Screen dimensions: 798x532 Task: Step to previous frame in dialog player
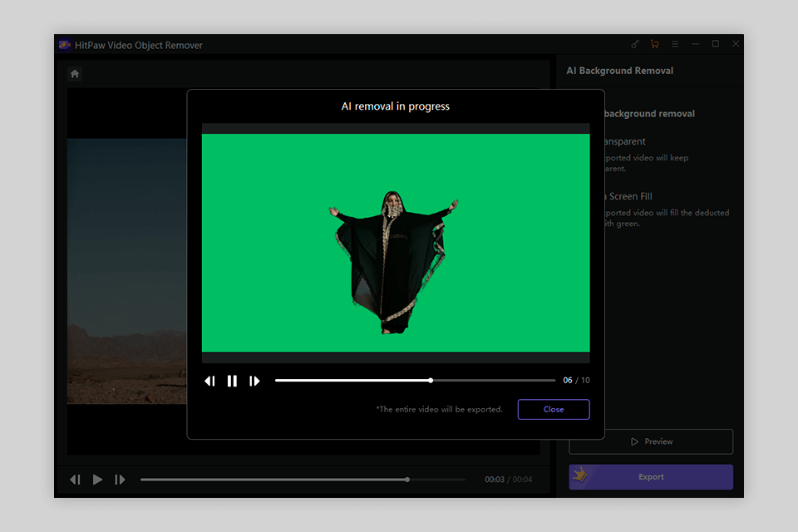[x=209, y=381]
